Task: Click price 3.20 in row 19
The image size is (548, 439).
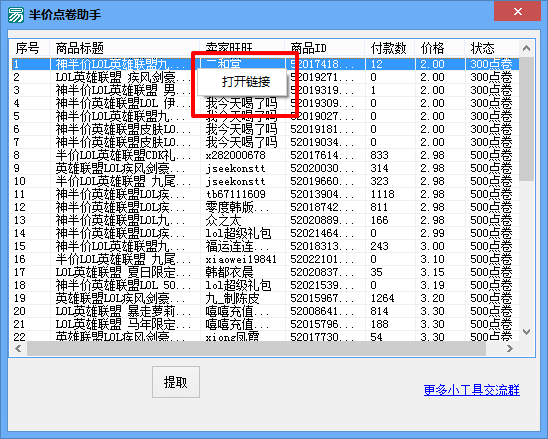Action: 432,298
